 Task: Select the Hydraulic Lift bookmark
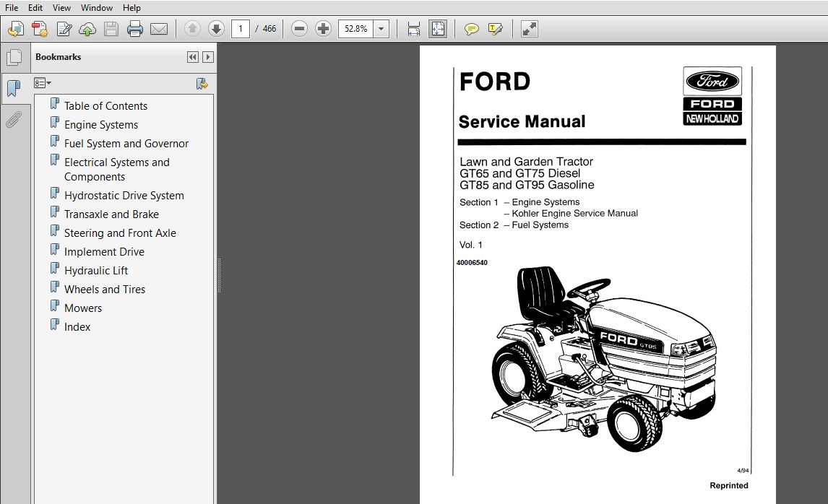[x=96, y=270]
